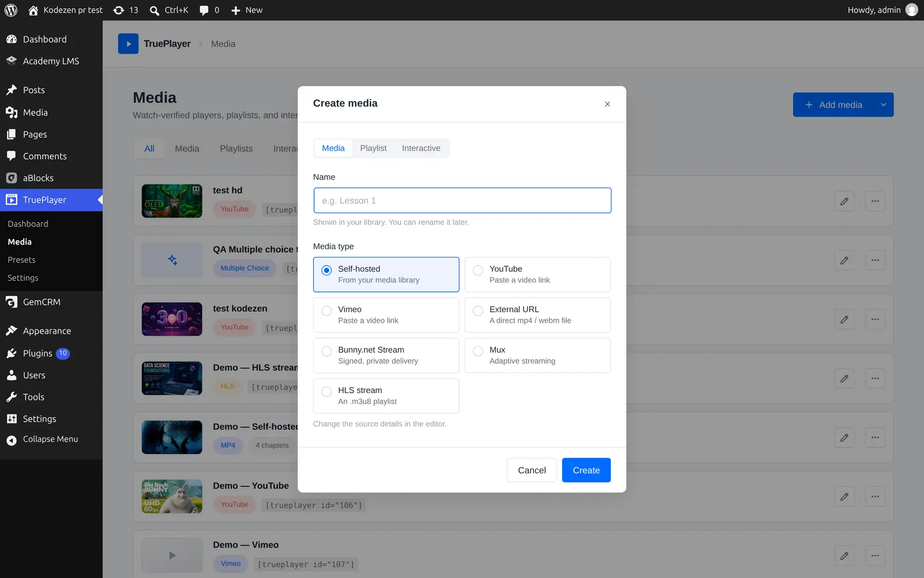Click the Add media button
924x578 pixels.
[x=833, y=105]
